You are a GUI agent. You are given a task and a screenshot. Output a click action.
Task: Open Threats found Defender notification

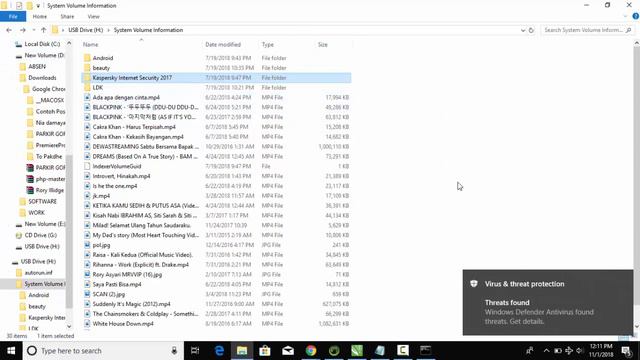(x=548, y=302)
